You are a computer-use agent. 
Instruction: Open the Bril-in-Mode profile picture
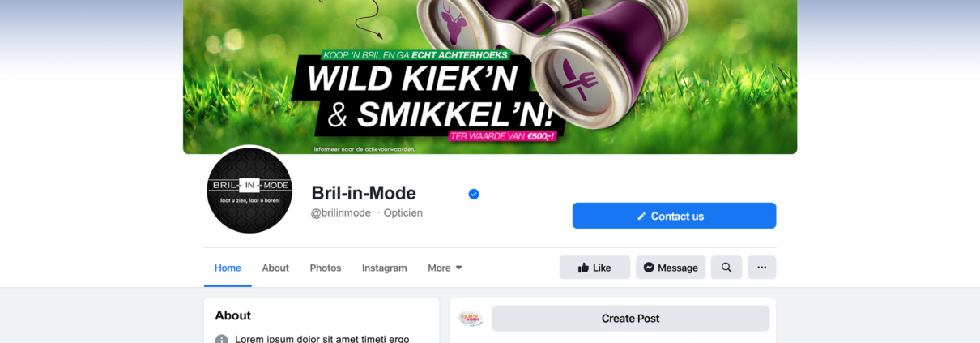point(249,191)
